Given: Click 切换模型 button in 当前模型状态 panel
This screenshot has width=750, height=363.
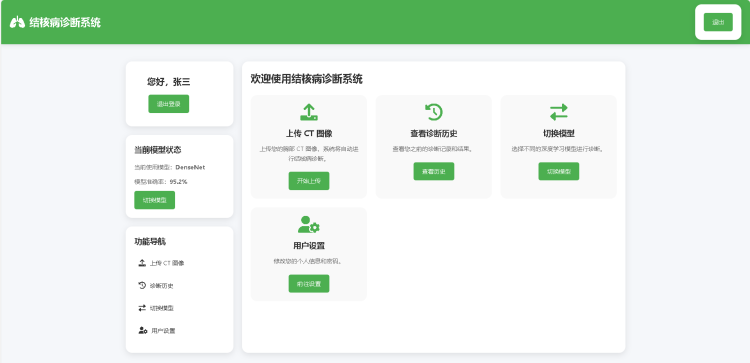Looking at the screenshot, I should tap(154, 200).
